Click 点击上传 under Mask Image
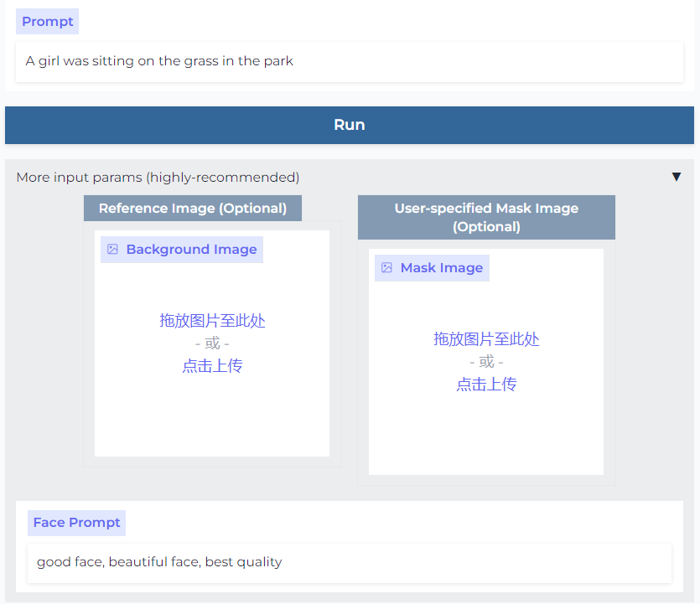 [486, 384]
